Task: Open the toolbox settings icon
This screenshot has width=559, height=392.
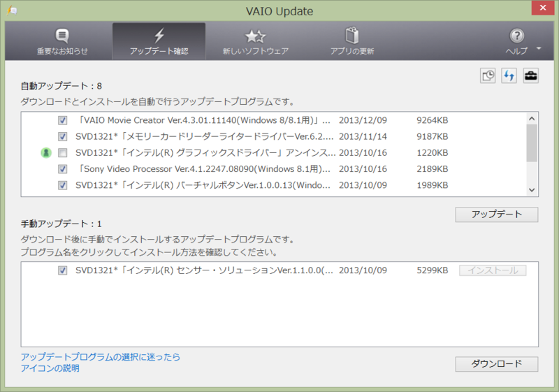Action: (x=531, y=75)
